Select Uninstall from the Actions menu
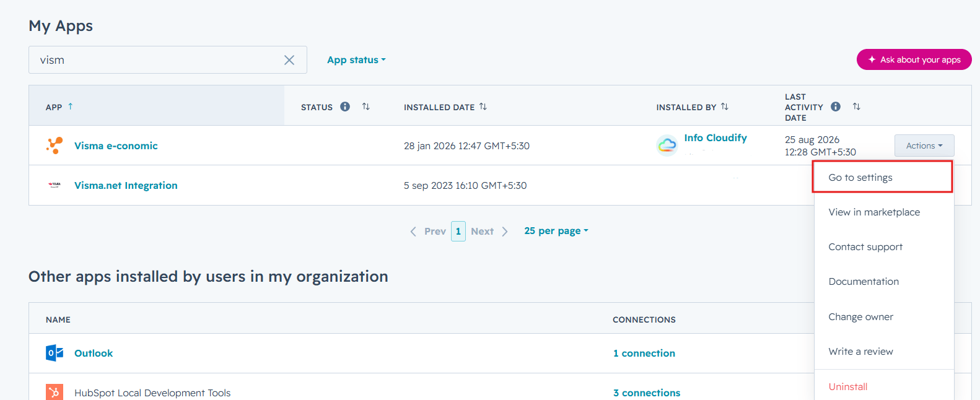 click(884, 386)
